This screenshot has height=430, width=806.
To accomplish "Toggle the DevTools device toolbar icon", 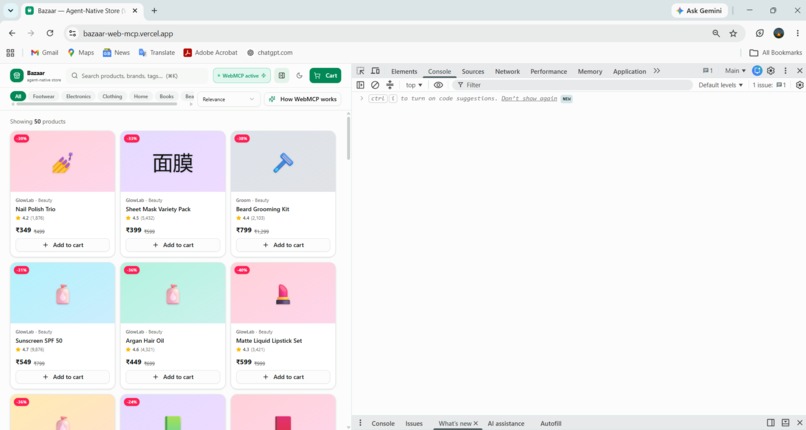I will 375,71.
